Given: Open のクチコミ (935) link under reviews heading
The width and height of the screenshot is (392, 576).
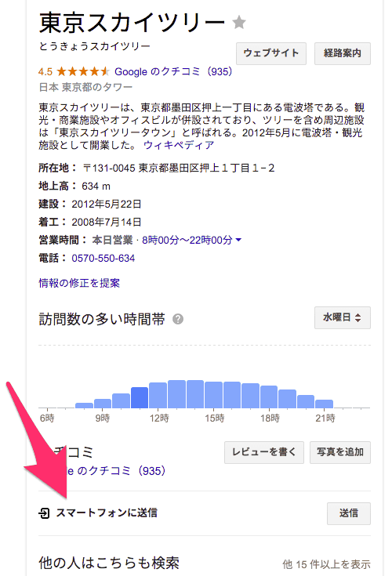Looking at the screenshot, I should [x=118, y=470].
